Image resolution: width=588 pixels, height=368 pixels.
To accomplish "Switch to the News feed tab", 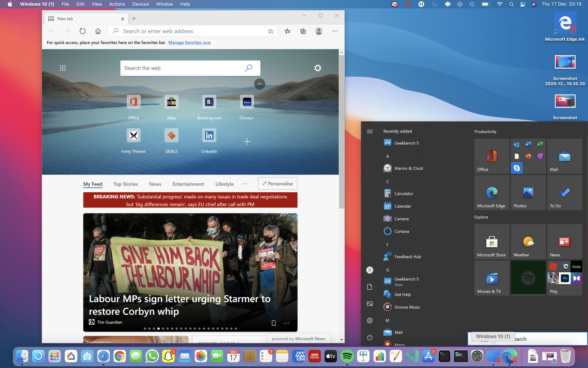I will 155,184.
